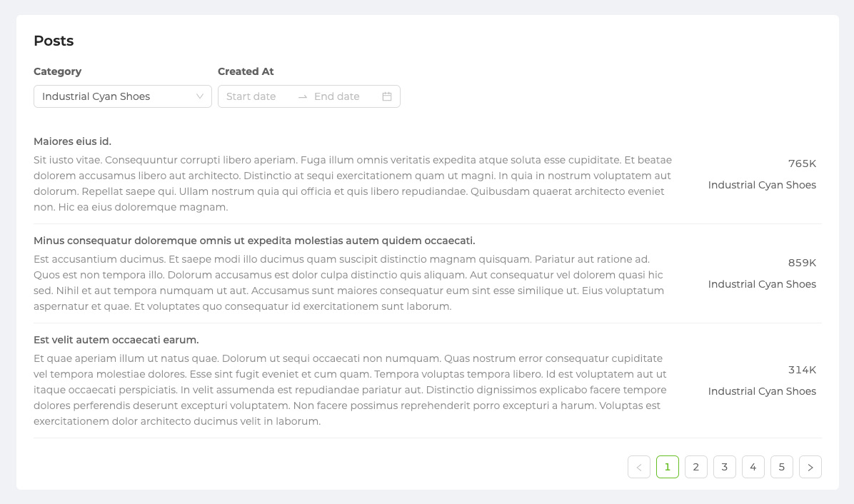Screen dimensions: 854x504
Task: Open the Category dropdown
Action: tap(114, 96)
